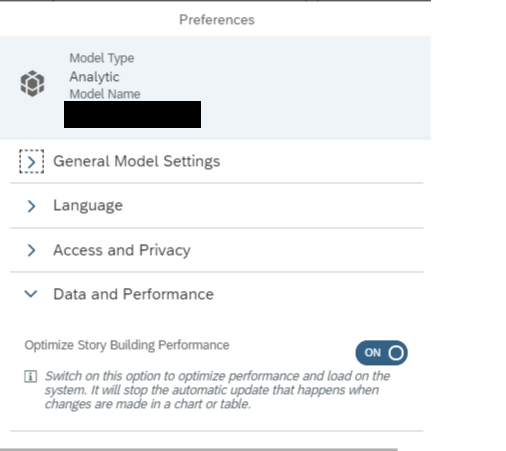Viewport: 506px width, 451px height.
Task: Click the round handle of the switch
Action: 396,353
